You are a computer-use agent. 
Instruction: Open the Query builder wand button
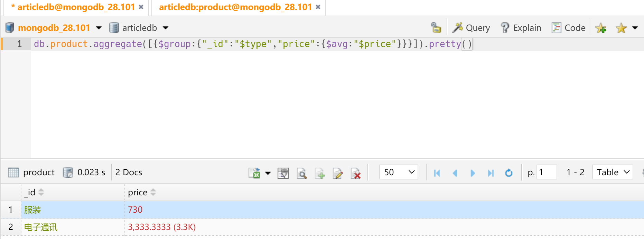pos(471,28)
